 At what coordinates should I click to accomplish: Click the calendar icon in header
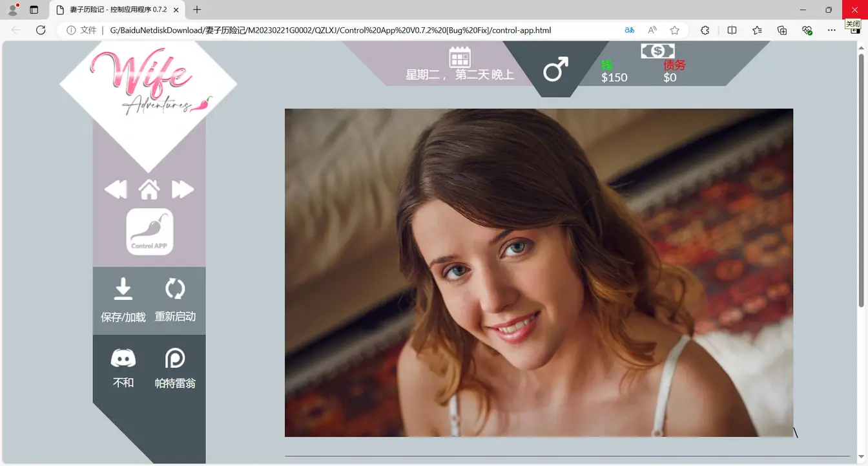(x=459, y=57)
